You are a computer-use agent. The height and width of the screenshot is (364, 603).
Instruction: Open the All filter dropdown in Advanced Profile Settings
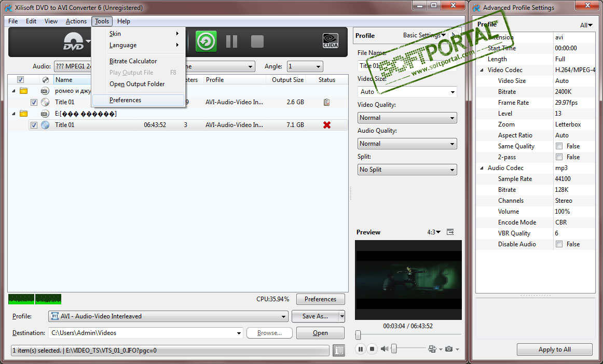click(586, 25)
